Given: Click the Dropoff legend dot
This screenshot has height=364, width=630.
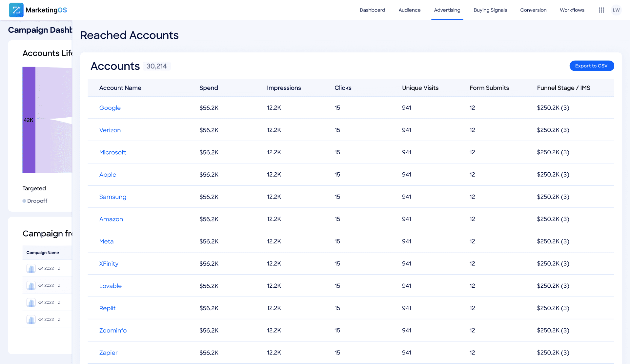Looking at the screenshot, I should (24, 201).
